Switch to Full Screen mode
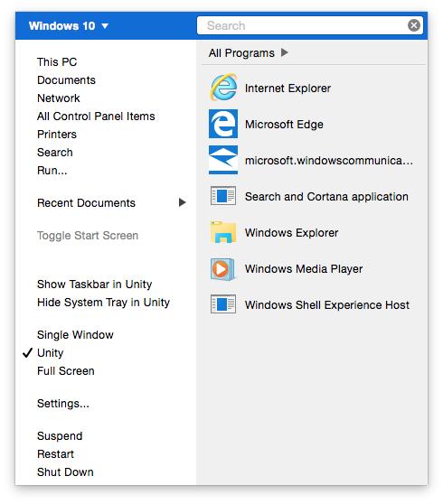 66,371
